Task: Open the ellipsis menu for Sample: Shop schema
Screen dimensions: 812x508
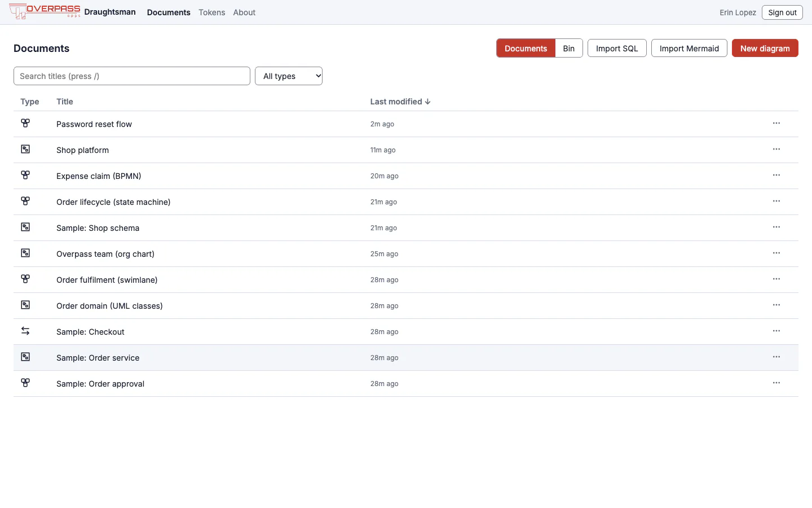Action: click(776, 227)
